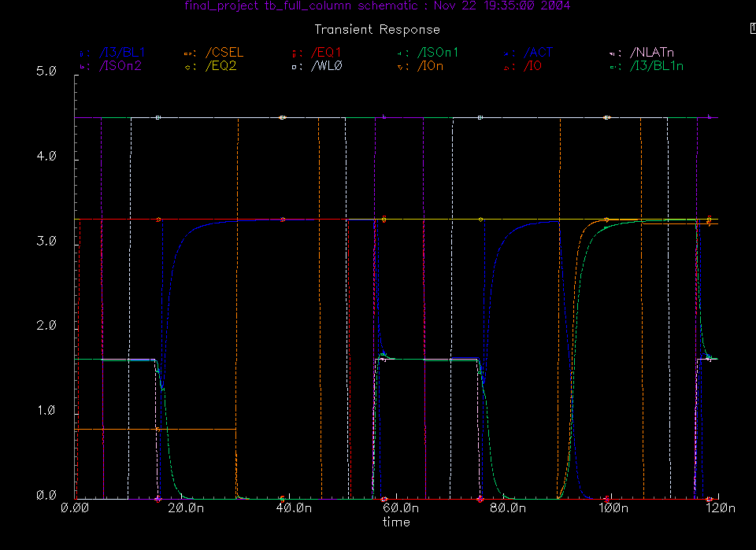Viewport: 756px width, 550px height.
Task: Select the /ACT legend label
Action: (538, 53)
